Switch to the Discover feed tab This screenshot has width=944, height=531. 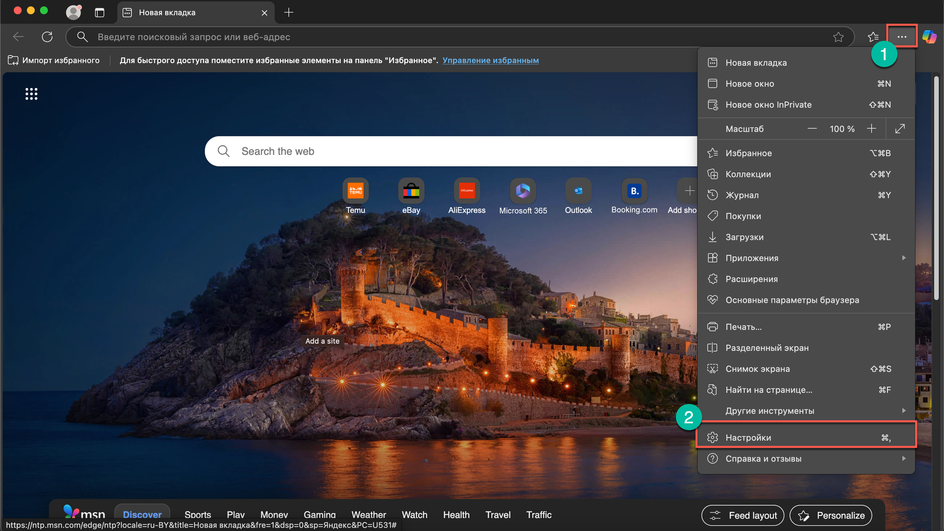(x=142, y=515)
